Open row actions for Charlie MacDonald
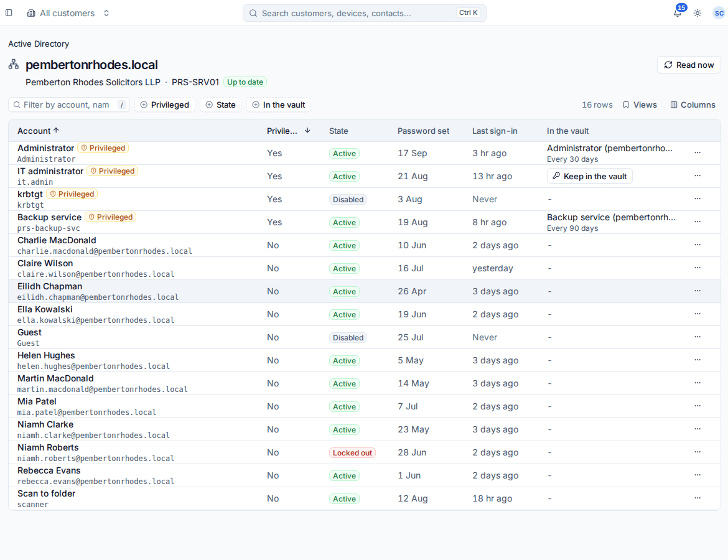The height and width of the screenshot is (560, 728). click(x=698, y=245)
